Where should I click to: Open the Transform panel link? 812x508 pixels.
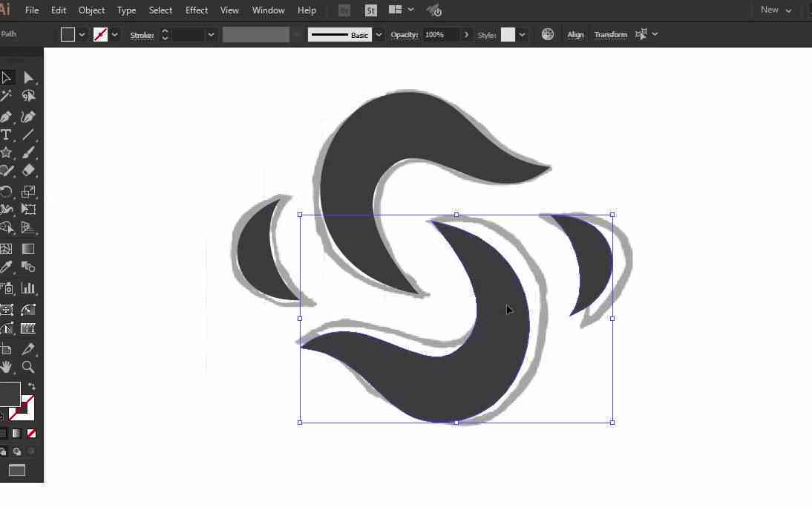(x=611, y=35)
